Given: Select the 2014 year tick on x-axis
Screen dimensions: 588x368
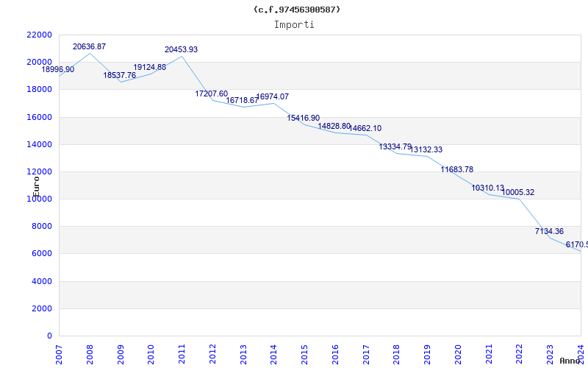Looking at the screenshot, I should coord(273,352).
